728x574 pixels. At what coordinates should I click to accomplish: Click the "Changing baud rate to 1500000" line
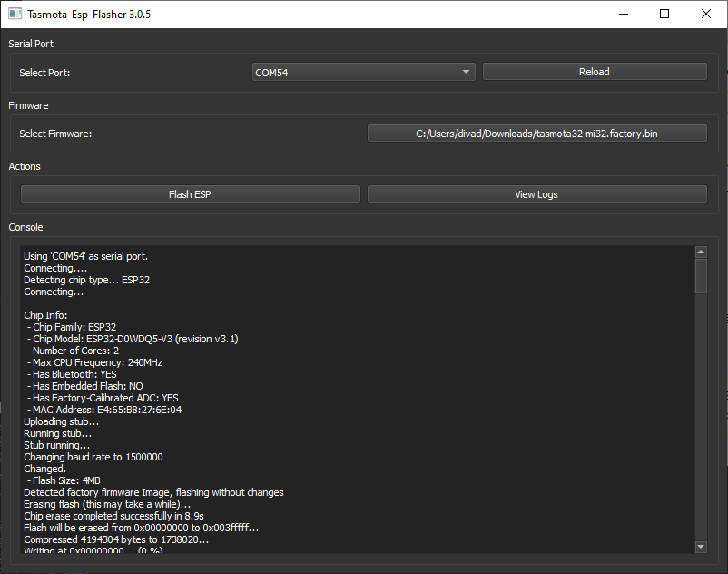point(93,457)
